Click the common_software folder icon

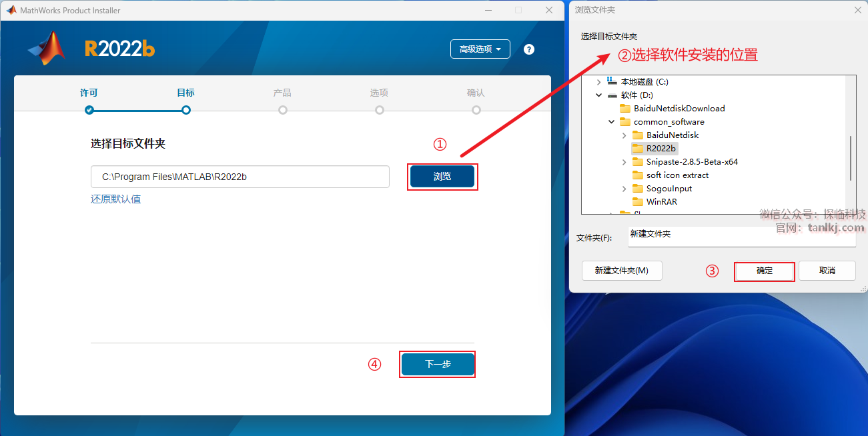pos(625,122)
